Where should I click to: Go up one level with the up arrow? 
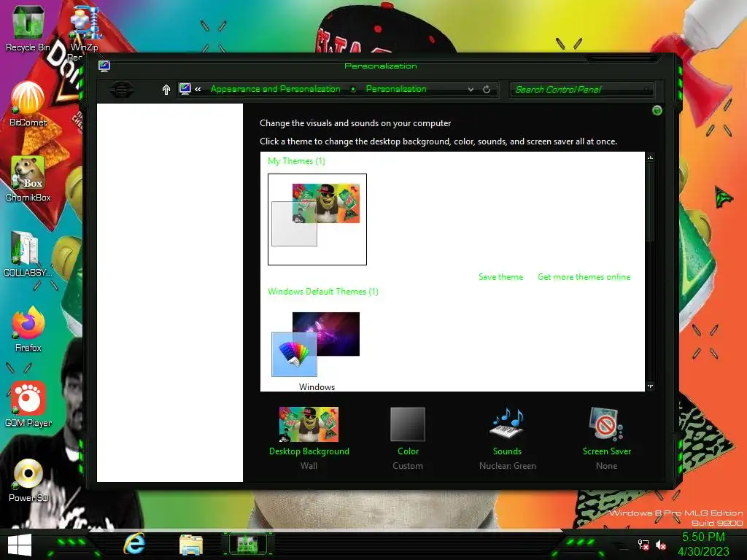pyautogui.click(x=166, y=90)
